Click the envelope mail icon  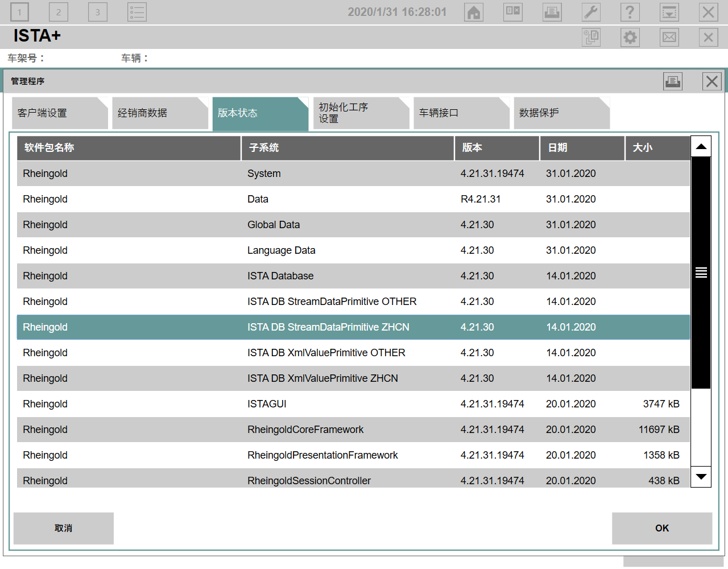669,38
